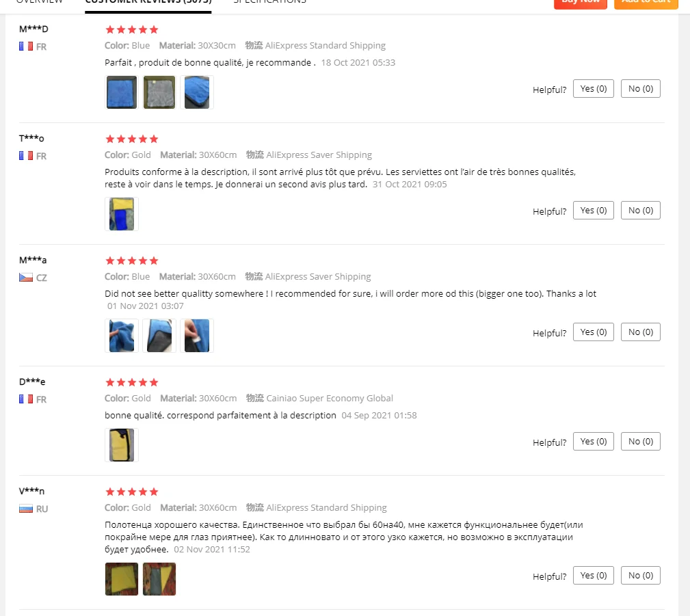This screenshot has width=690, height=616.
Task: Open V***n's second review photo
Action: (159, 579)
